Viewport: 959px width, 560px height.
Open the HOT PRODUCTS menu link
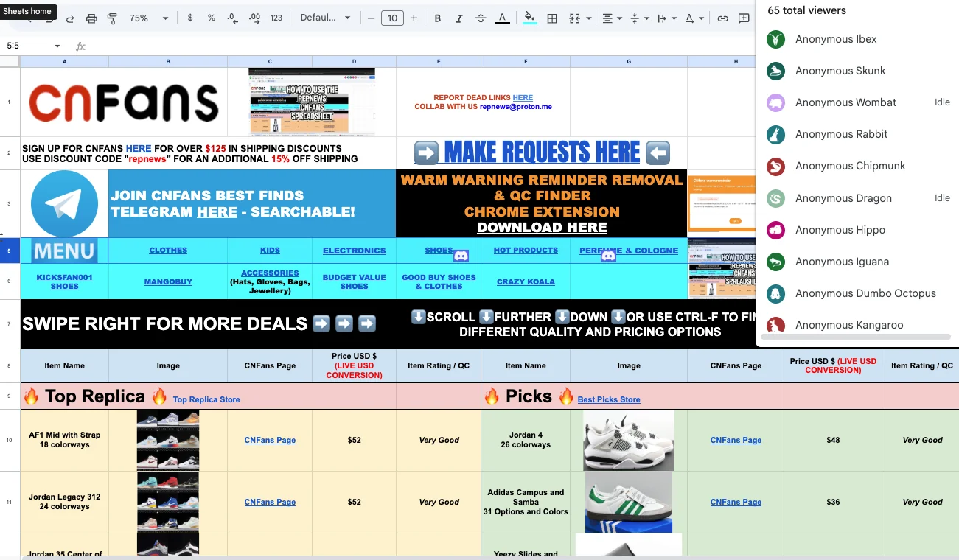click(x=526, y=250)
